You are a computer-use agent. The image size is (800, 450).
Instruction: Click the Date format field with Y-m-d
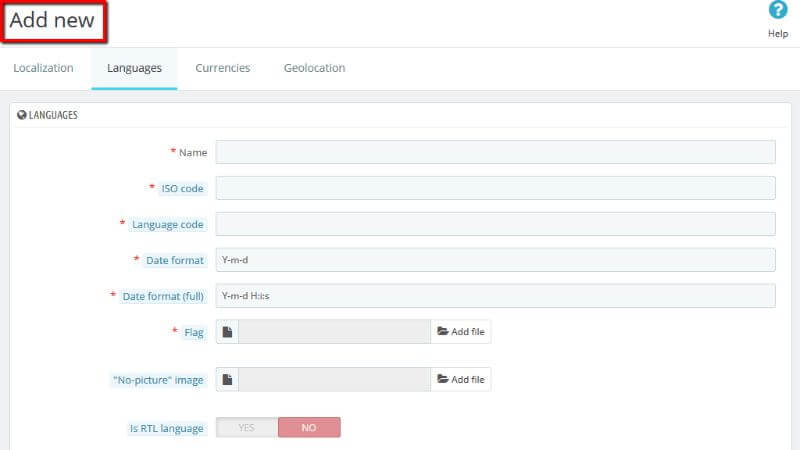pos(495,260)
